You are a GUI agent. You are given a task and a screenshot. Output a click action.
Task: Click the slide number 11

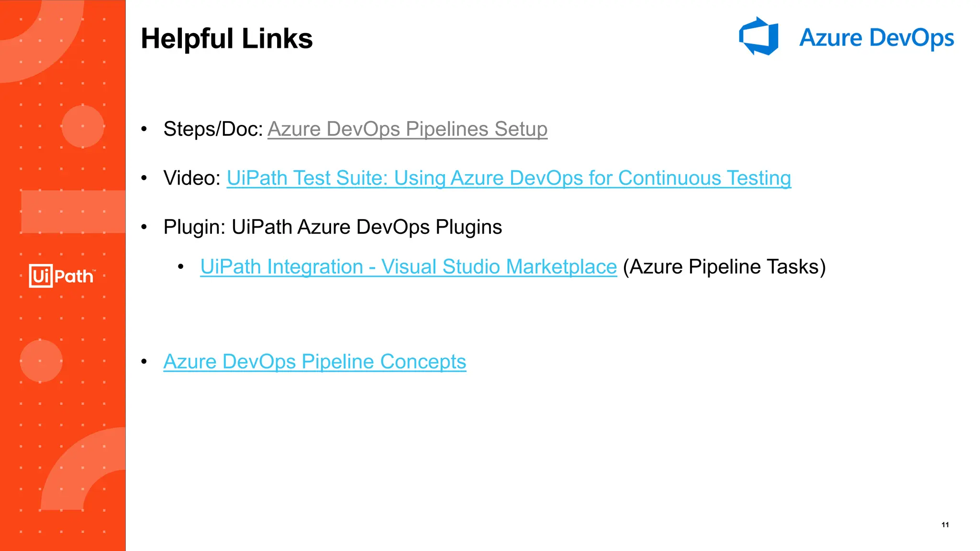coord(945,525)
